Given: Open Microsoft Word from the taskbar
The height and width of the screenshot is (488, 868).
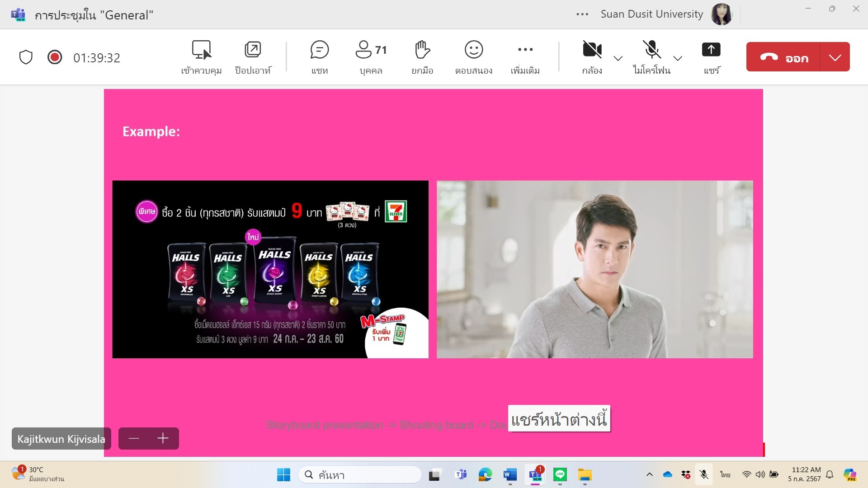Looking at the screenshot, I should (x=510, y=475).
